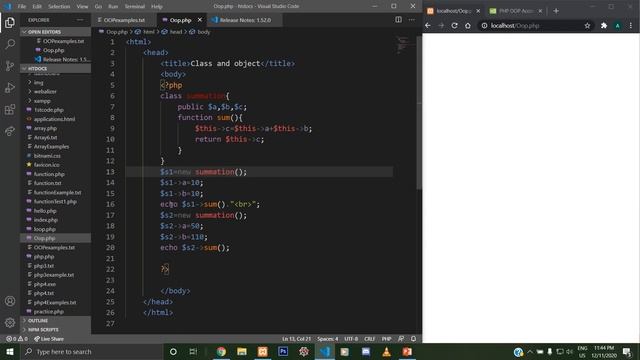Viewport: 640px width, 360px height.
Task: Change the file encoding in status bar
Action: coord(351,339)
